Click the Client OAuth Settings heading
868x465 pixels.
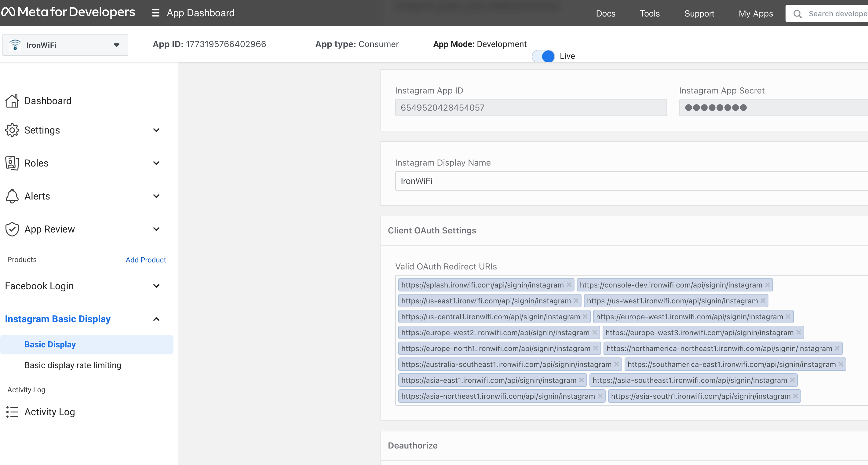pyautogui.click(x=432, y=230)
